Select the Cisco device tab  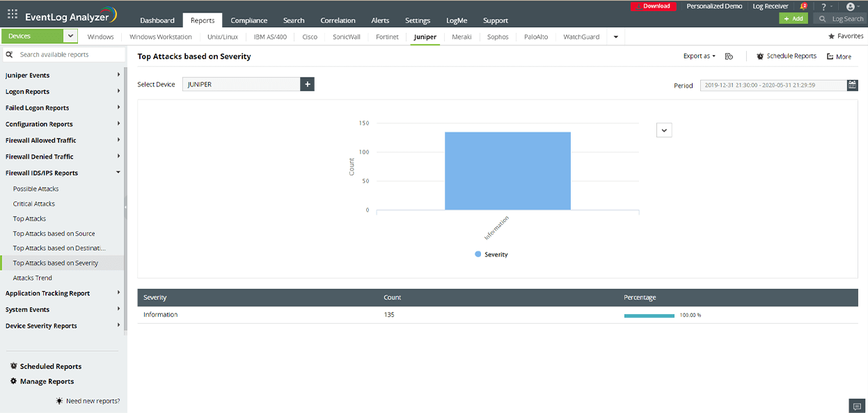point(310,37)
